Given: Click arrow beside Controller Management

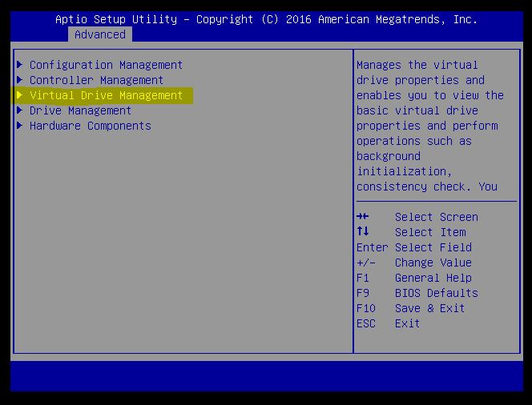Looking at the screenshot, I should 20,79.
